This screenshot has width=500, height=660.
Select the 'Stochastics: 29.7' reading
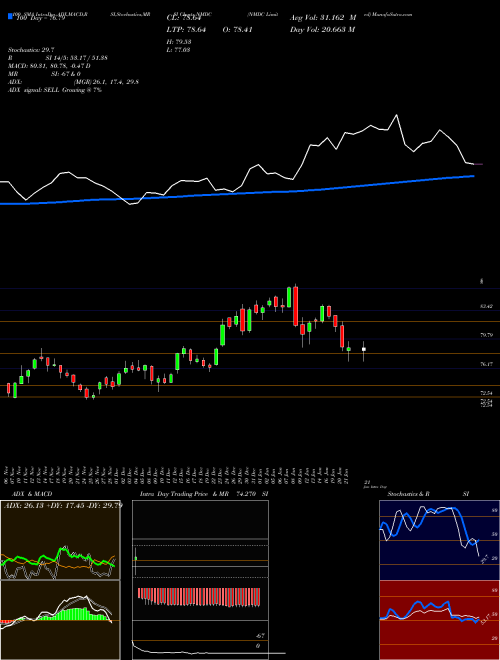coord(31,50)
